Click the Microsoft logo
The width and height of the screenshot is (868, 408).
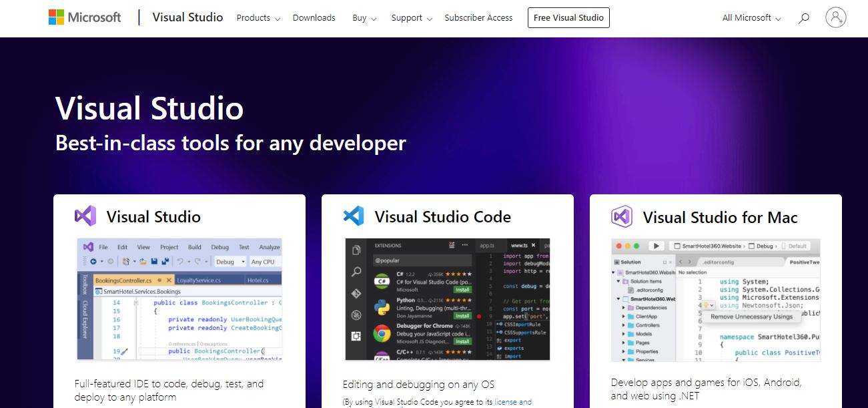[84, 16]
